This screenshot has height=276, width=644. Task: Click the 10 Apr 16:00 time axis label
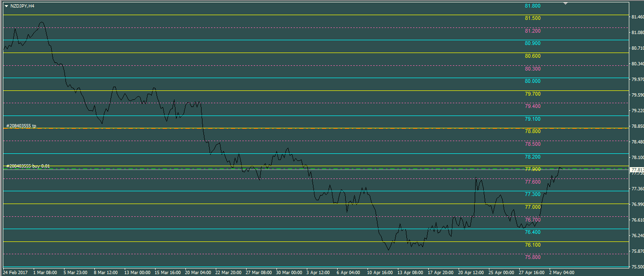(379, 273)
